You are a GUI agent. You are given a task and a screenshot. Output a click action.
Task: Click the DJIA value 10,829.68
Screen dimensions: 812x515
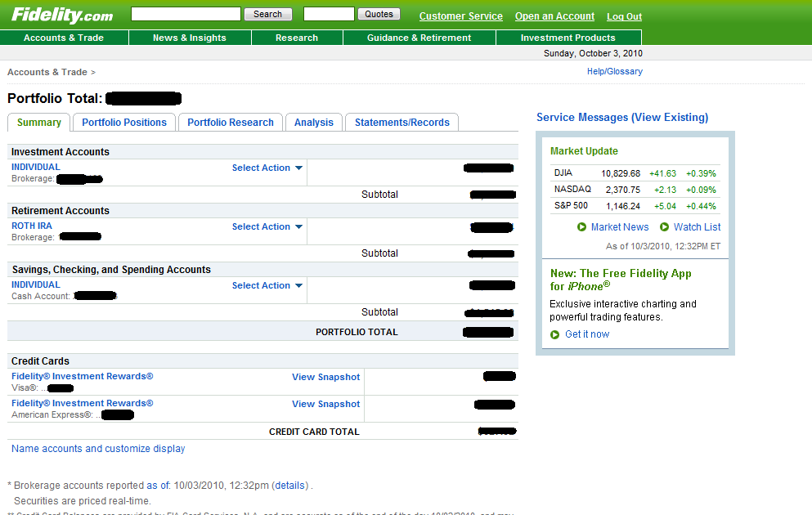coord(621,173)
